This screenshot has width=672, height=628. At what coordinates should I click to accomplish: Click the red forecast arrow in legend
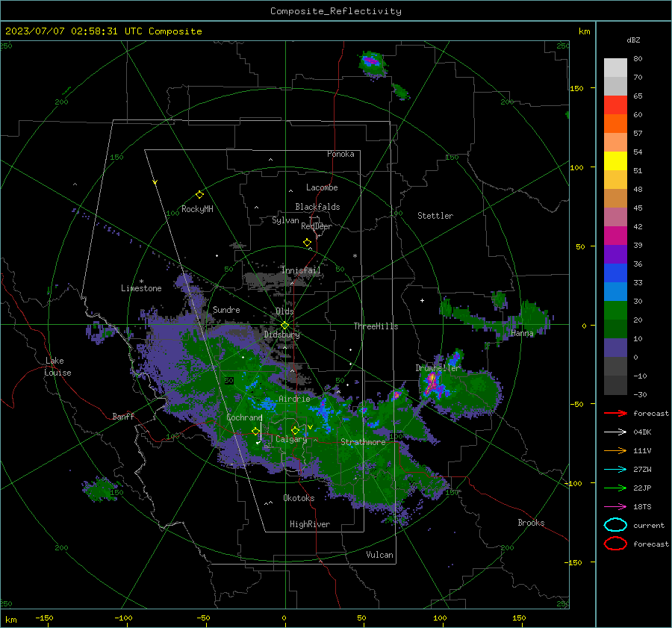615,413
